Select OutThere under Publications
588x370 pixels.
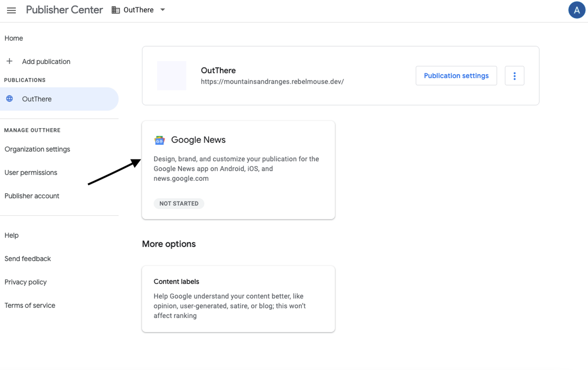pos(37,99)
